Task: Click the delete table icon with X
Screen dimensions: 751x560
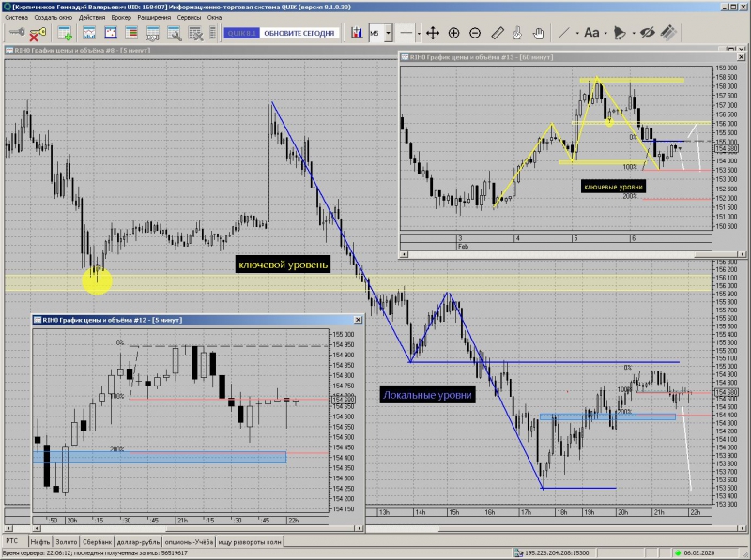Action: [196, 33]
